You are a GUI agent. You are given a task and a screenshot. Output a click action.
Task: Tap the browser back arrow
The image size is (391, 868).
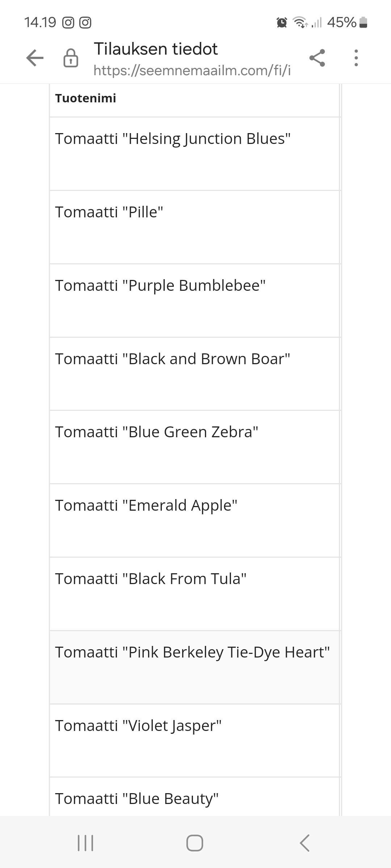pyautogui.click(x=35, y=58)
